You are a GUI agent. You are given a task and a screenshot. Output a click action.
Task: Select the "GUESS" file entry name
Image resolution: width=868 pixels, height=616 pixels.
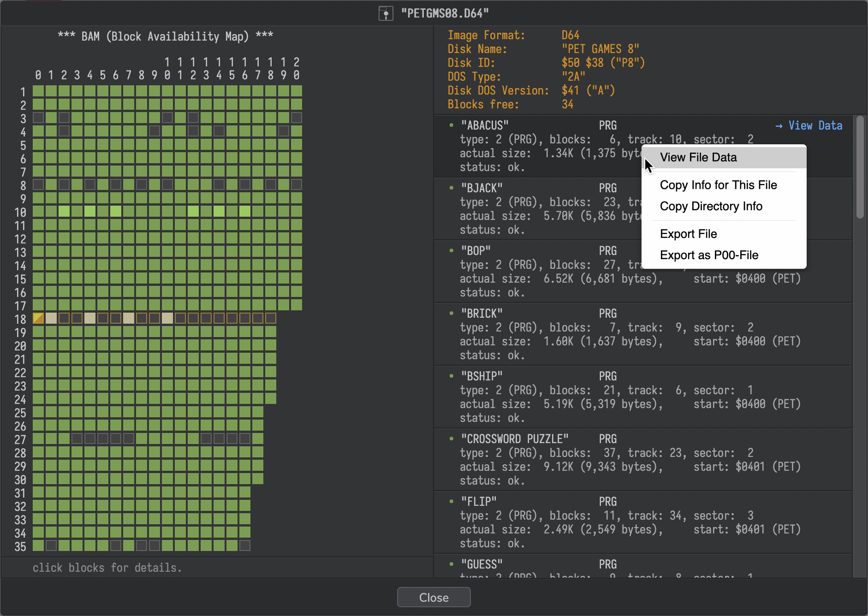point(482,565)
